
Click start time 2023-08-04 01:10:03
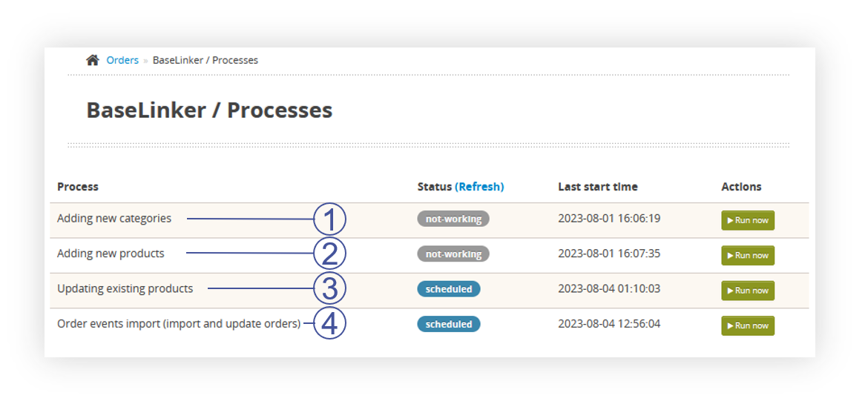[609, 288]
